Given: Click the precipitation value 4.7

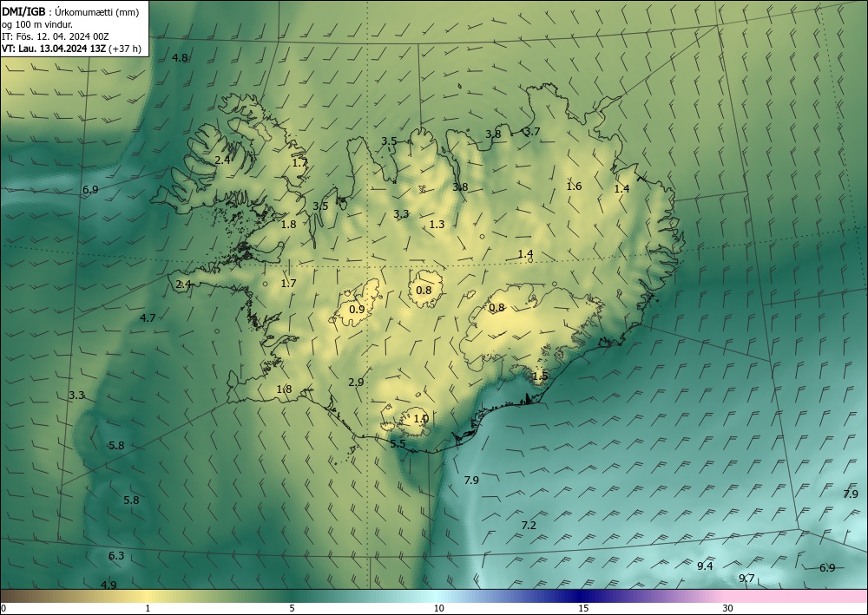Looking at the screenshot, I should 148,318.
